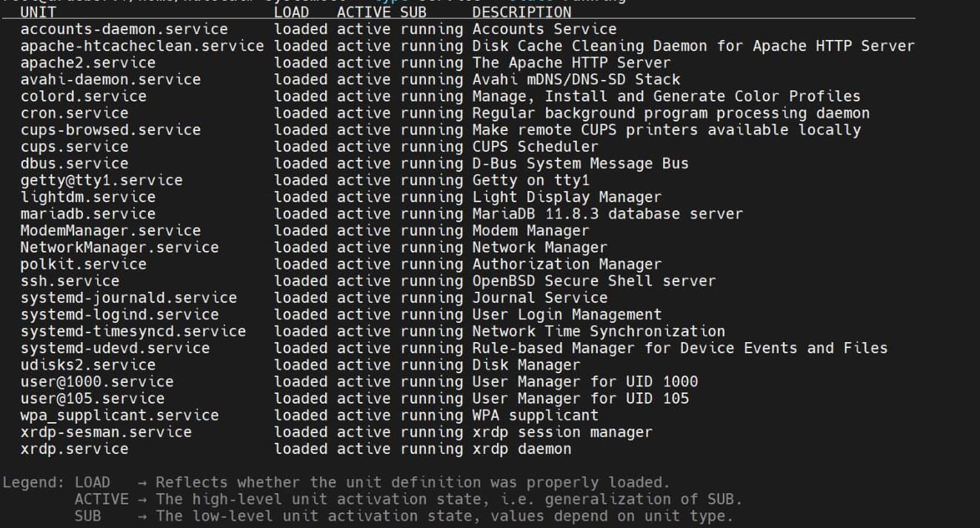Click the UNIT column header

tap(38, 12)
